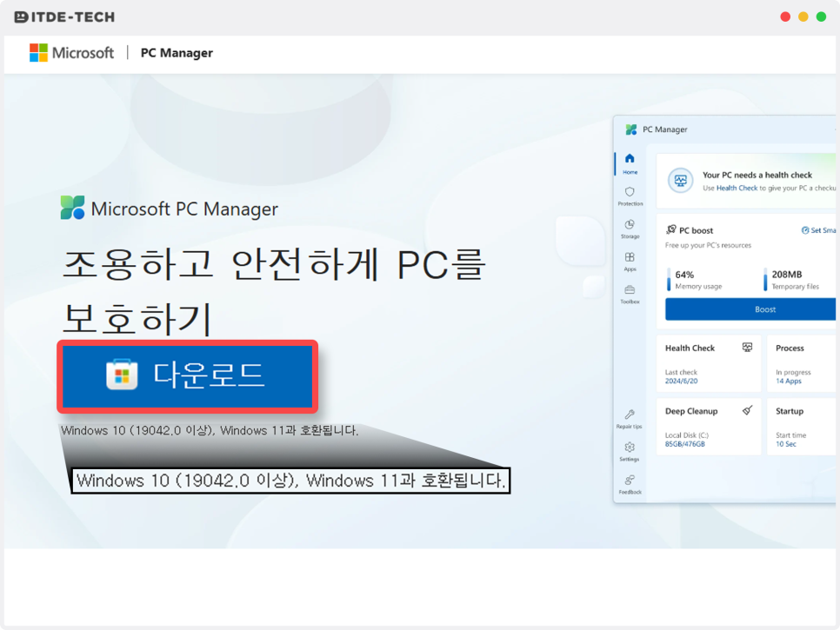
Task: Click the ITDE-TECH logo in title bar
Action: pos(64,17)
